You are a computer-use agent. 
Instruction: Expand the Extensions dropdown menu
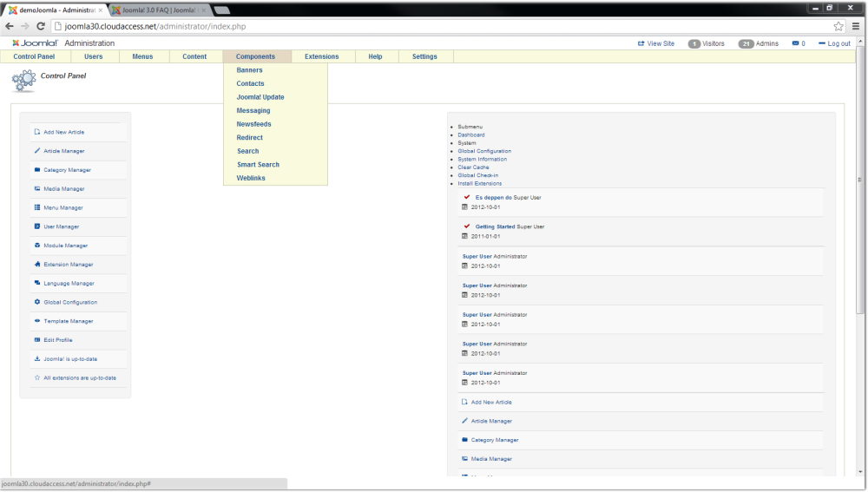point(321,56)
